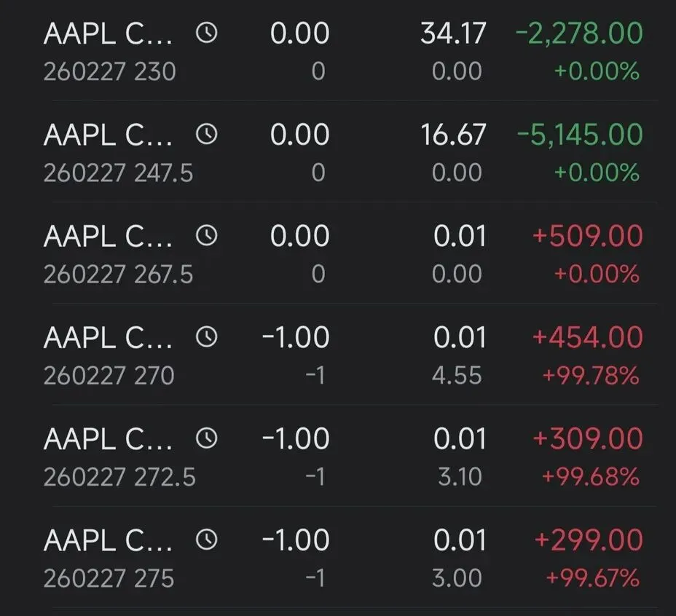Tap the clock icon on 270 strike row
The width and height of the screenshot is (676, 616).
pos(207,337)
